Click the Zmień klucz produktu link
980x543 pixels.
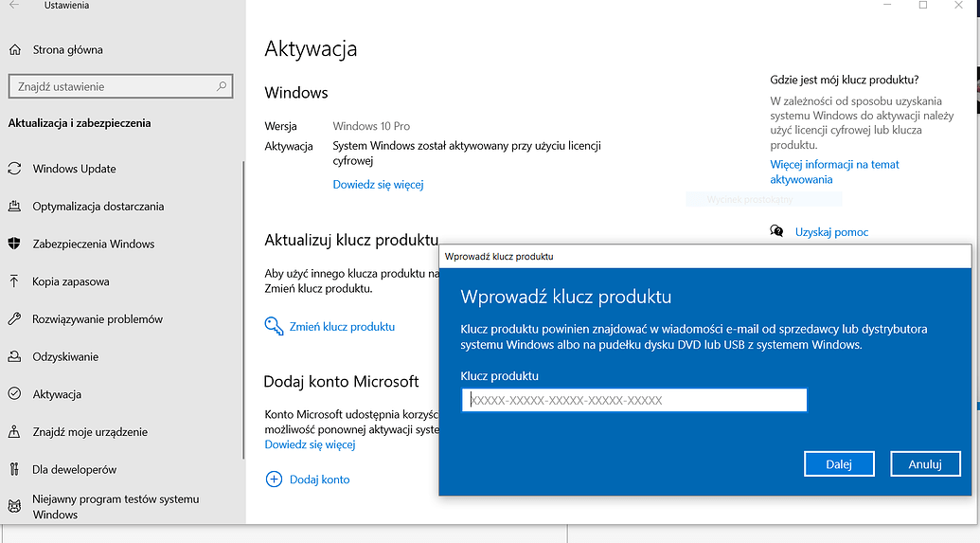[x=342, y=327]
